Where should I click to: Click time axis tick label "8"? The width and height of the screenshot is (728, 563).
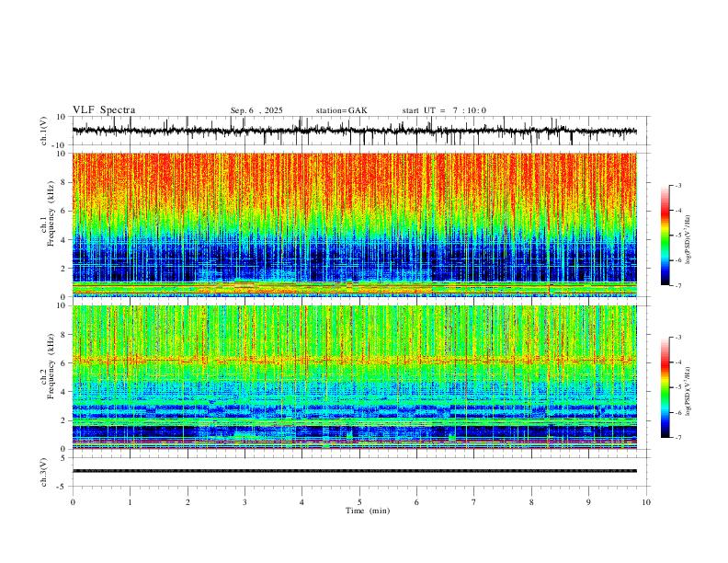click(531, 502)
